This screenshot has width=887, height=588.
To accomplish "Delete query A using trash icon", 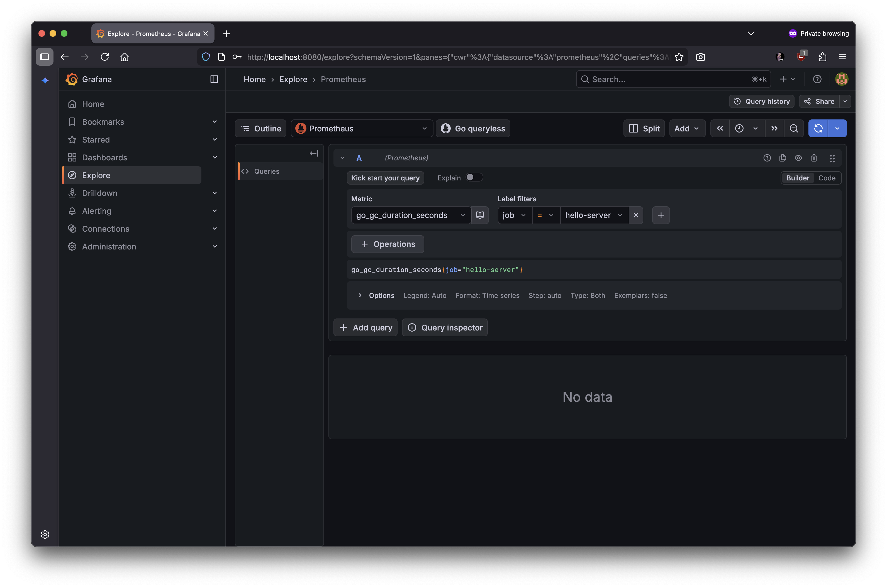I will (813, 158).
